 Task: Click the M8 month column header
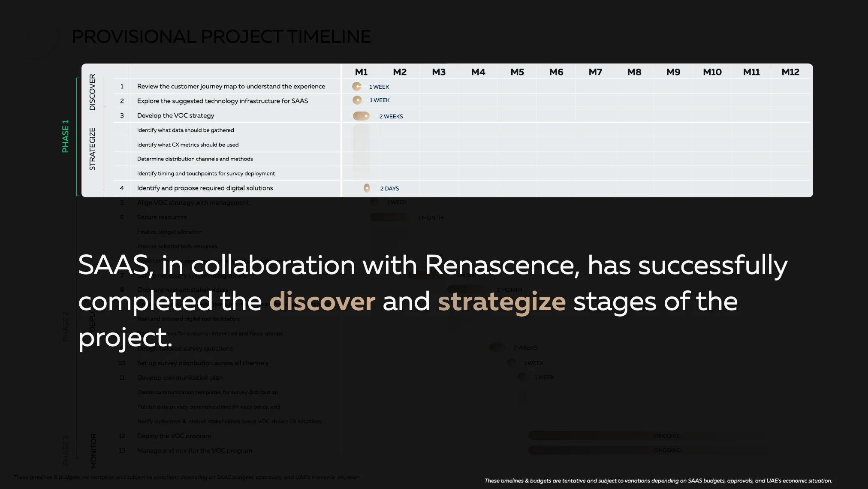coord(634,72)
